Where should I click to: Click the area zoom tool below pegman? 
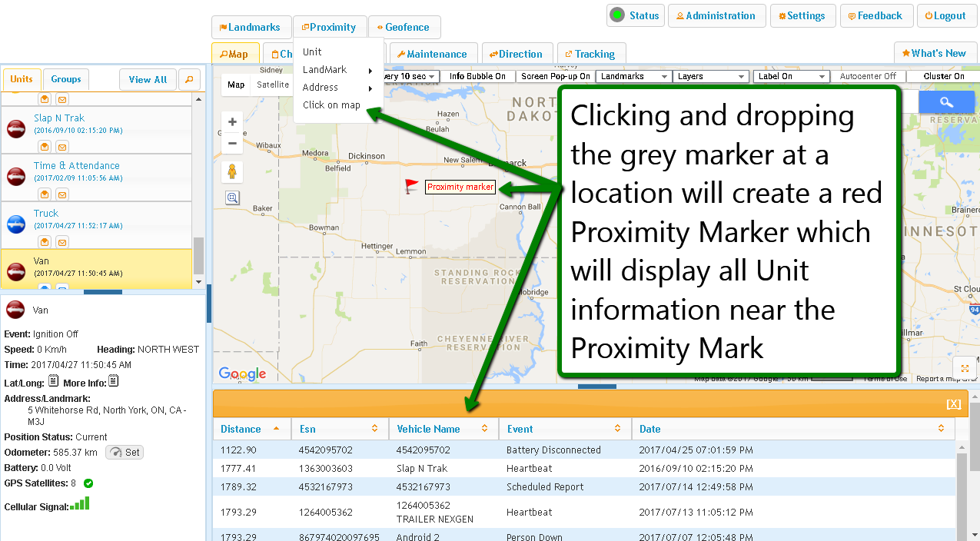click(x=232, y=198)
